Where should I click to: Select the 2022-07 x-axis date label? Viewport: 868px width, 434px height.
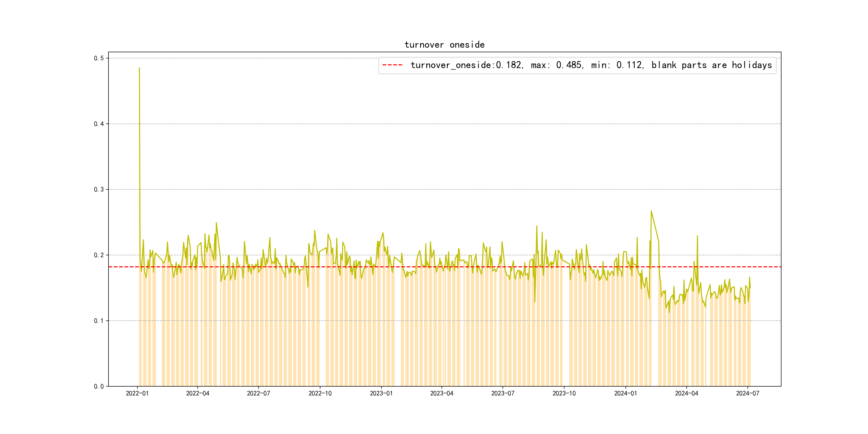[259, 394]
